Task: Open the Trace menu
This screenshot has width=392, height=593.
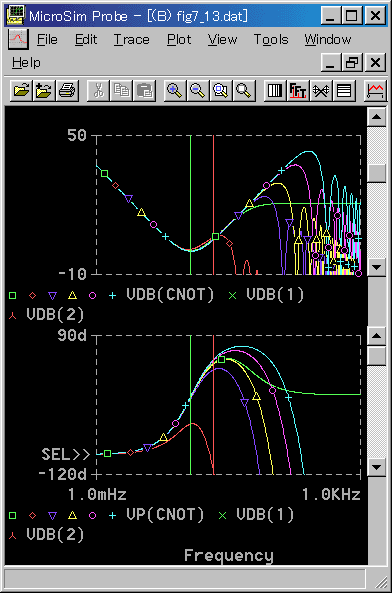Action: click(132, 40)
